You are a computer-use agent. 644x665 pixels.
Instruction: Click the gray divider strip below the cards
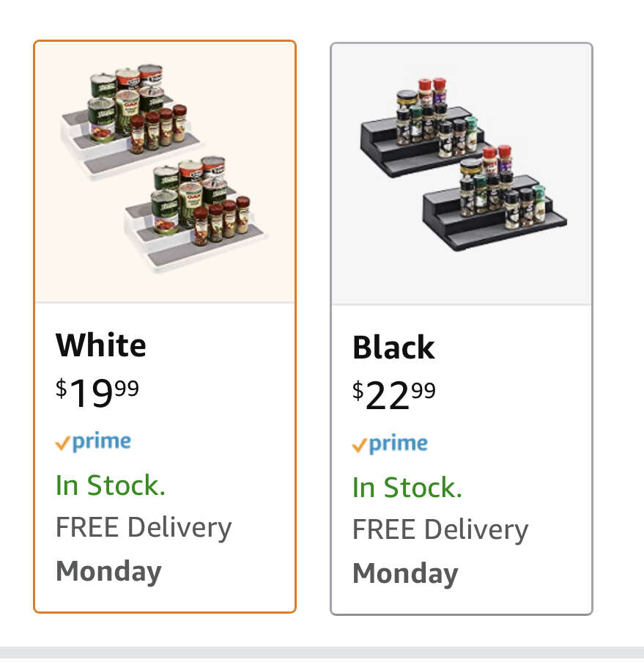(x=322, y=655)
